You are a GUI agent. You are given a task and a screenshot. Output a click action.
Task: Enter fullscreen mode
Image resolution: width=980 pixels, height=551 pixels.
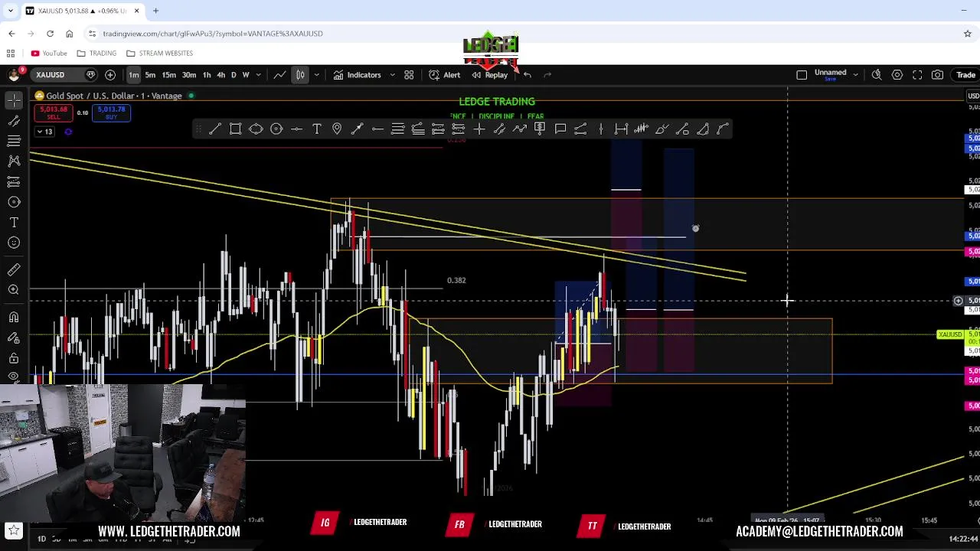(917, 75)
